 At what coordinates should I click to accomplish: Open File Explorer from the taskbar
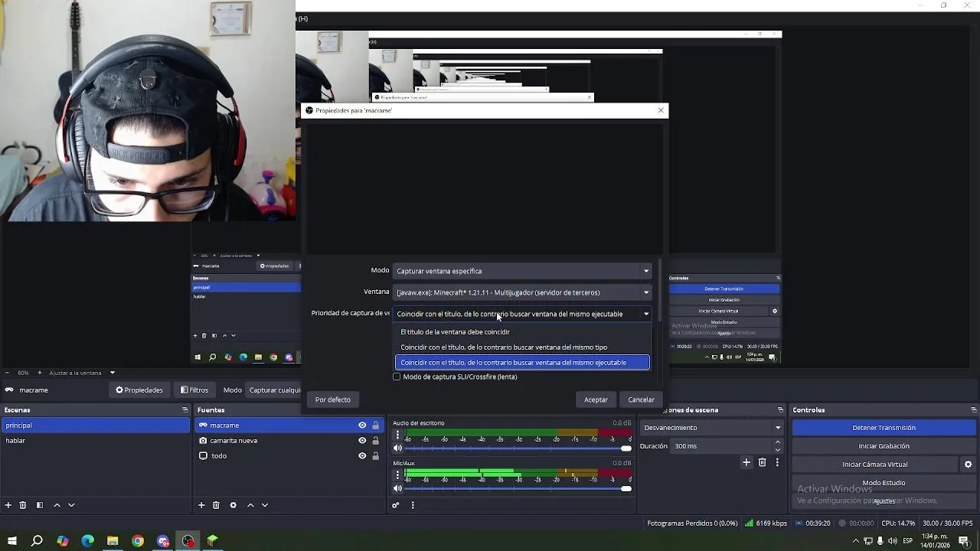(113, 541)
